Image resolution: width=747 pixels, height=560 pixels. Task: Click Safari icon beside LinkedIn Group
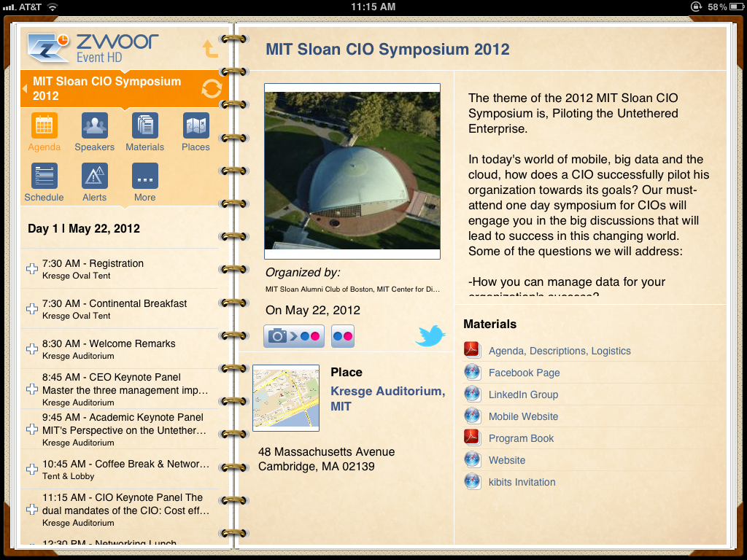click(x=472, y=394)
